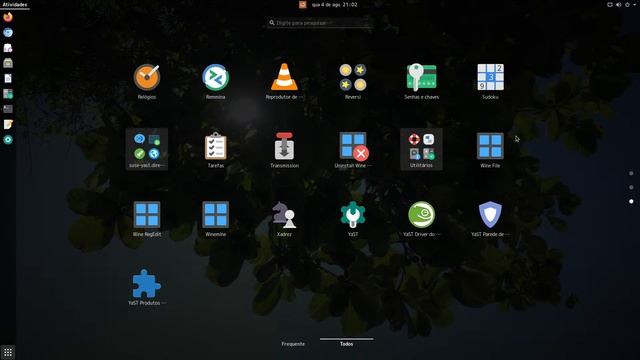
Task: Open the clock and calendar menu
Action: [334, 4]
